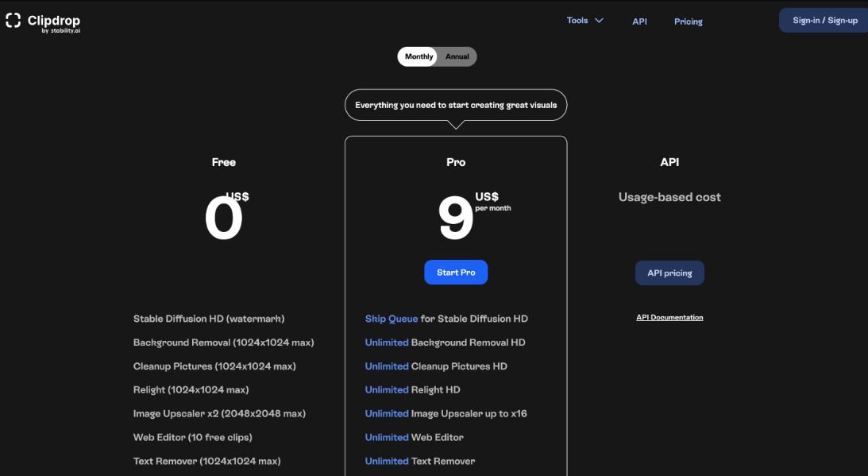This screenshot has height=476, width=868.
Task: Click the Pro plan heading
Action: click(456, 162)
